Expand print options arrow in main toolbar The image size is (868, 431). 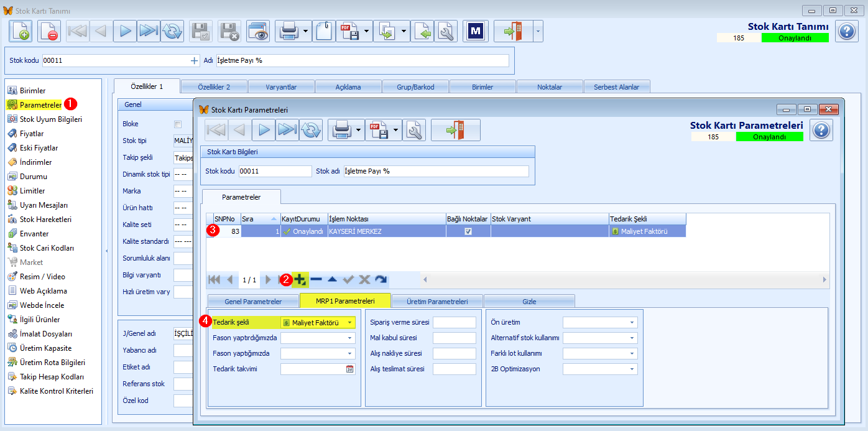pos(306,31)
